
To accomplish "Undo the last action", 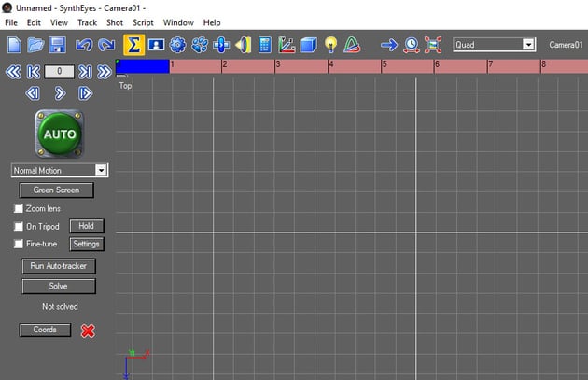I will (x=84, y=45).
